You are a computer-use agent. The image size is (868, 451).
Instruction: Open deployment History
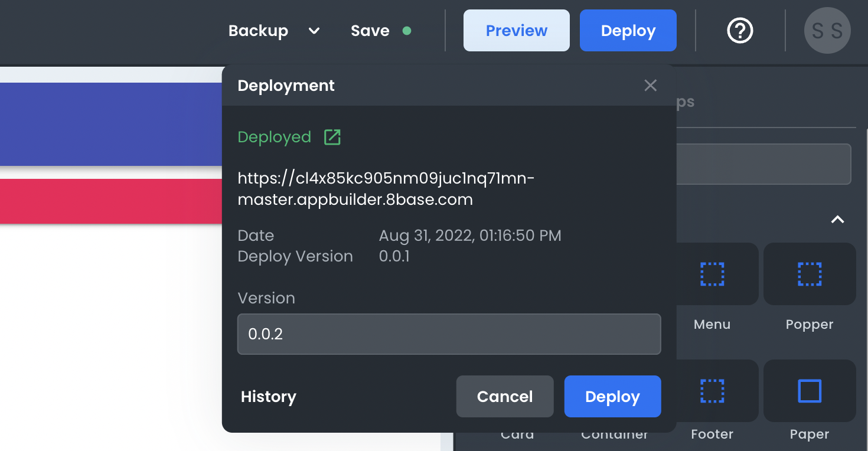click(x=268, y=397)
